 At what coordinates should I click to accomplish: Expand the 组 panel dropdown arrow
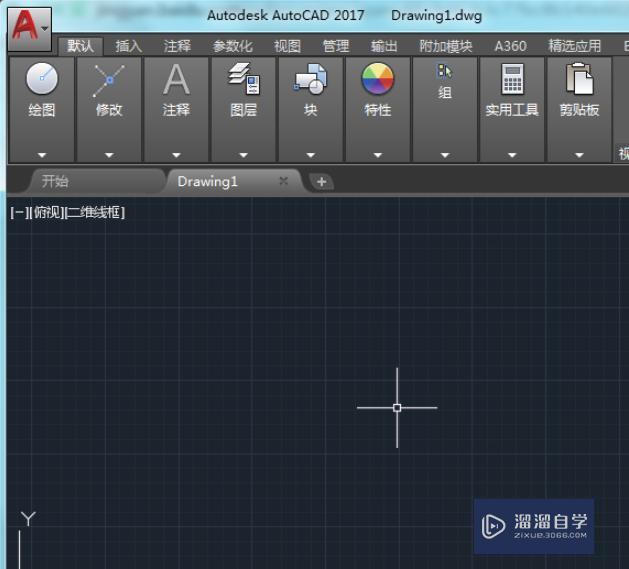pos(445,155)
